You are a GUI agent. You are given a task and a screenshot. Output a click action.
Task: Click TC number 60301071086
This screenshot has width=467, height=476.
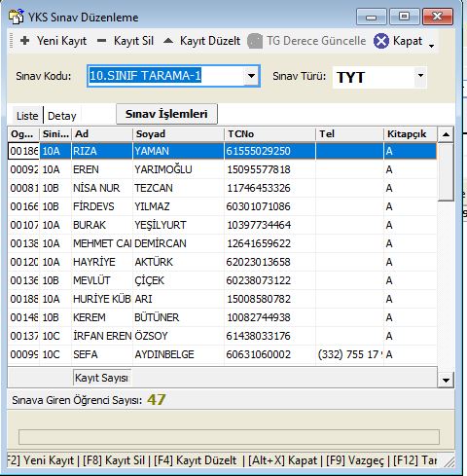point(259,206)
